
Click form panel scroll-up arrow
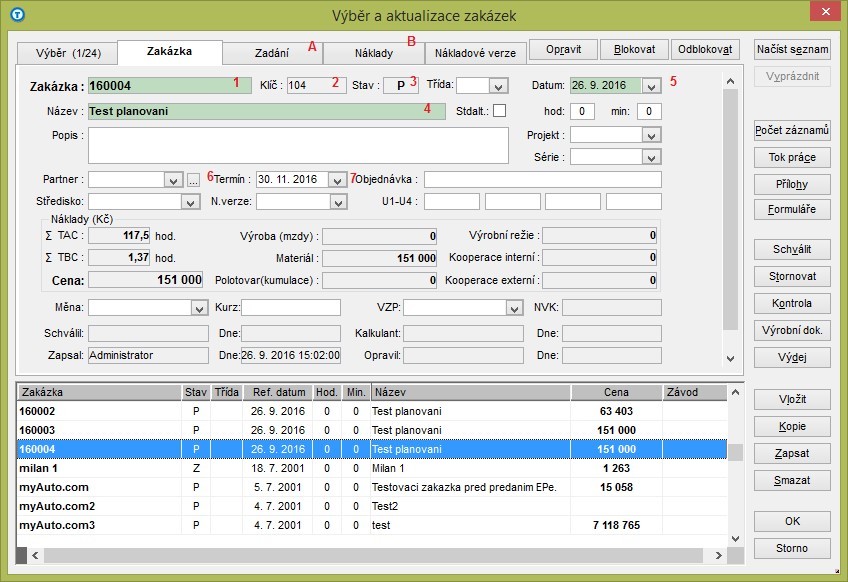731,81
